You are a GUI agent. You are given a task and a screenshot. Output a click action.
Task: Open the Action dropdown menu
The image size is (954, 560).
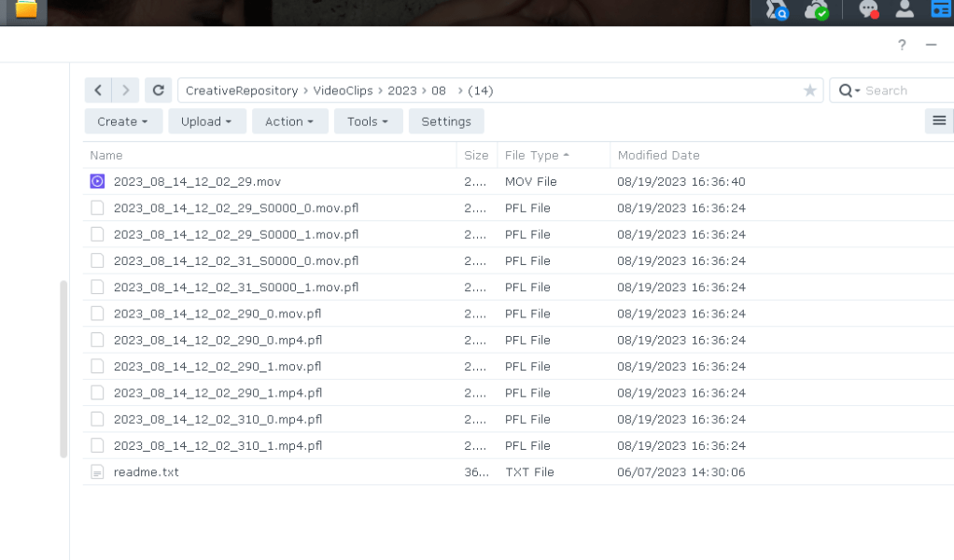290,121
